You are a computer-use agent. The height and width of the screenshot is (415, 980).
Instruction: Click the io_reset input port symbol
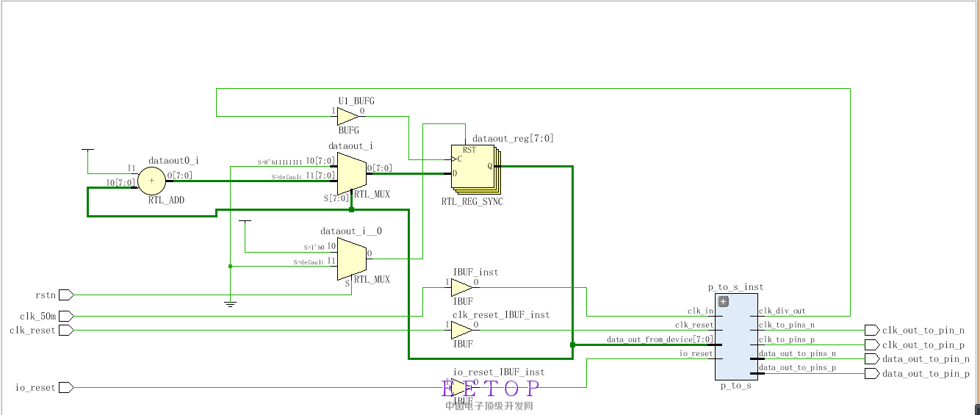point(66,387)
